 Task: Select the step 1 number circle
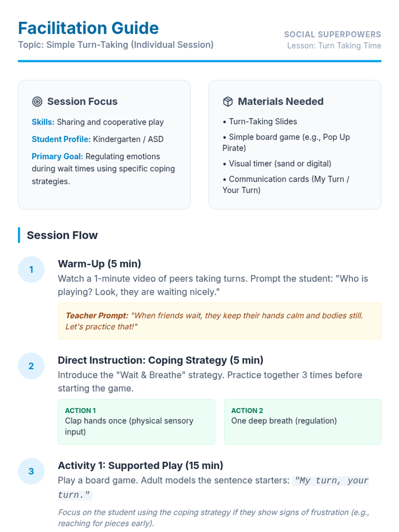click(x=31, y=269)
